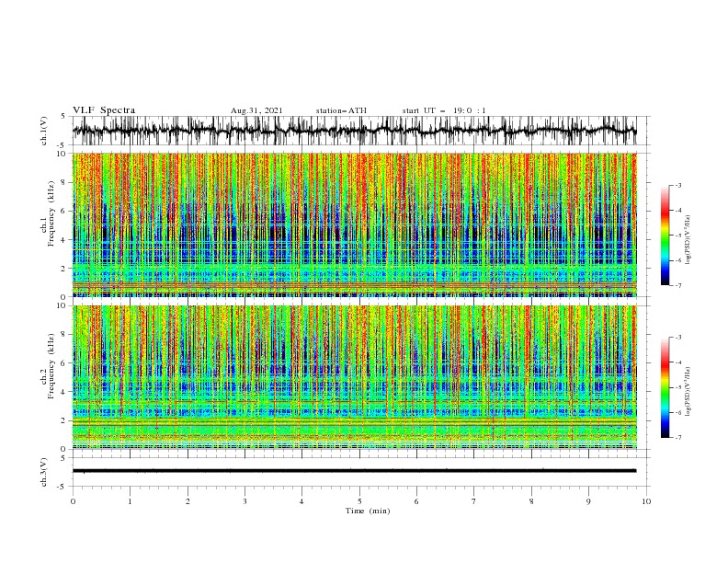Click the "0" tick on time axis
Viewport: 728px width, 563px height.
point(73,501)
